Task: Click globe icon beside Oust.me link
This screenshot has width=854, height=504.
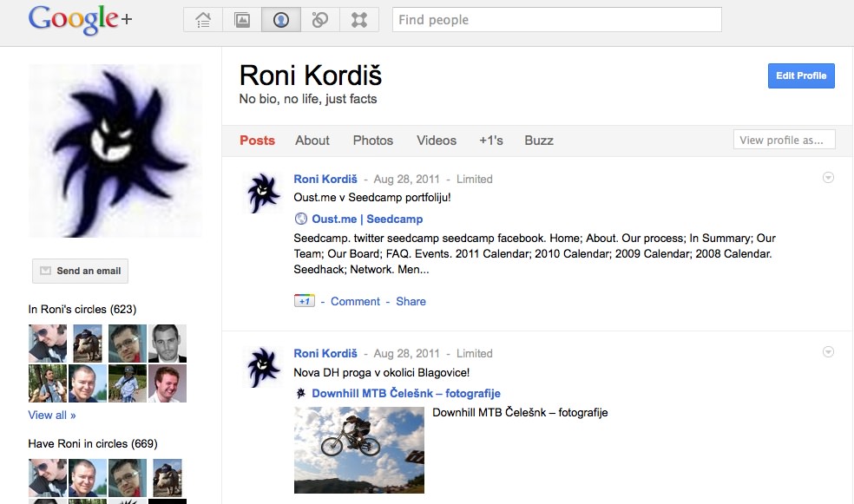Action: click(x=301, y=219)
